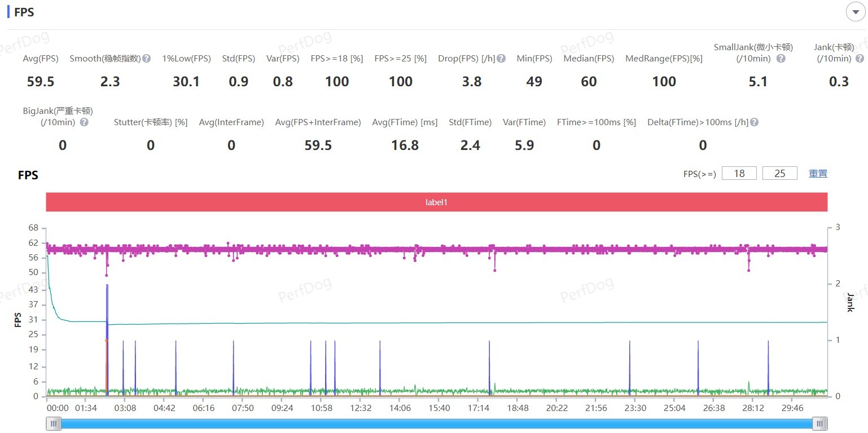Image resolution: width=868 pixels, height=433 pixels.
Task: Collapse the FPS panel with top-right arrow
Action: click(x=856, y=12)
